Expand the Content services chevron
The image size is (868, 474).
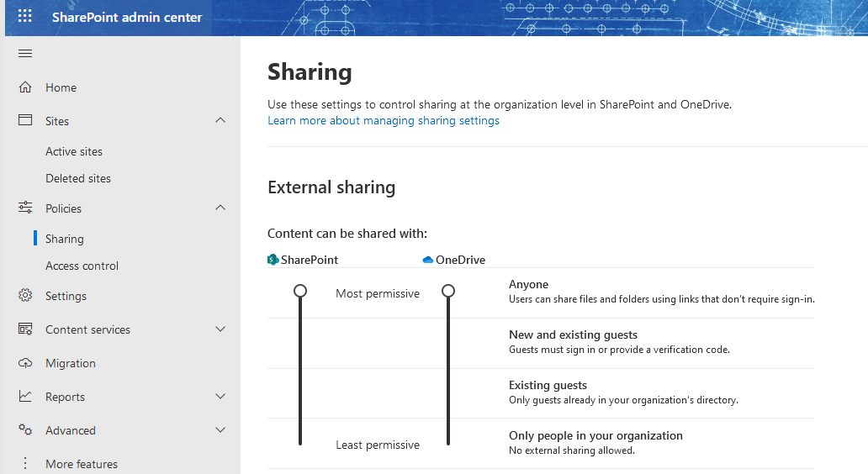(x=220, y=329)
